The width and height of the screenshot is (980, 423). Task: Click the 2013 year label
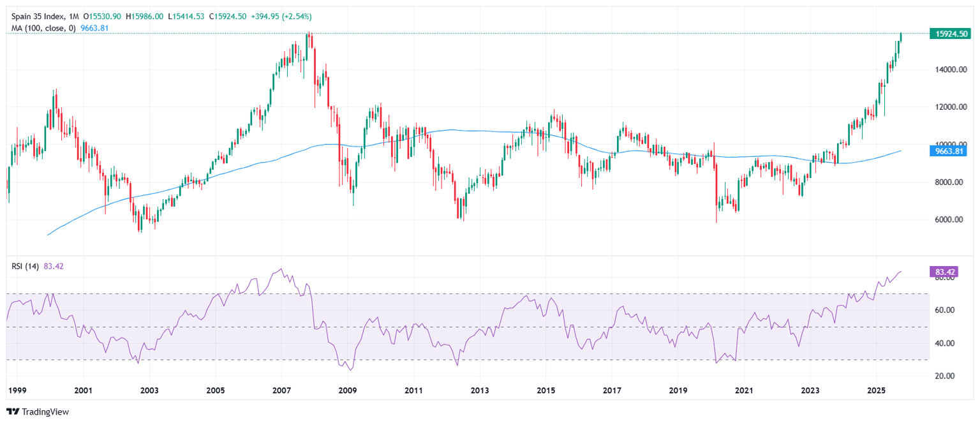click(480, 390)
